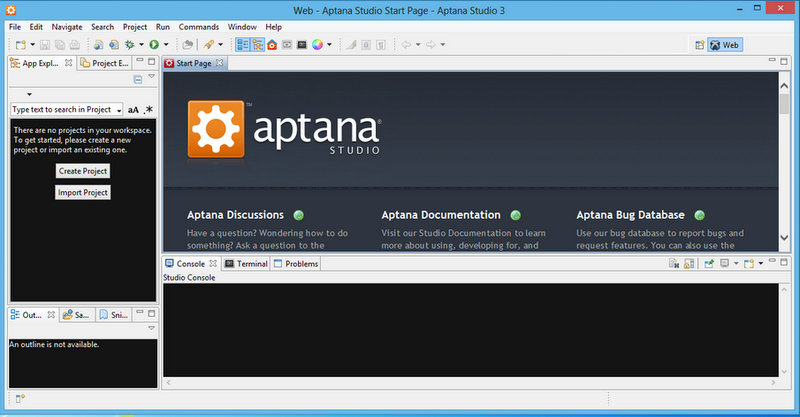Open the Aptana Bug Database link

coord(631,215)
